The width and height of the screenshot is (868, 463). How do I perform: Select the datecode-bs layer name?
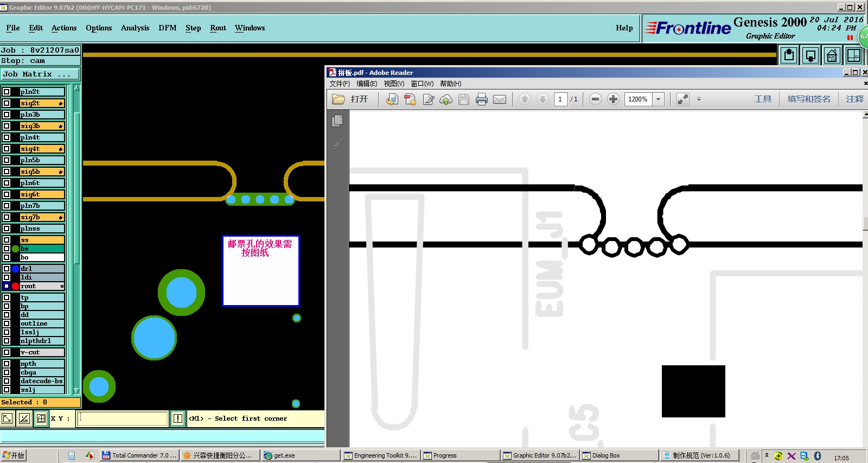tap(42, 381)
